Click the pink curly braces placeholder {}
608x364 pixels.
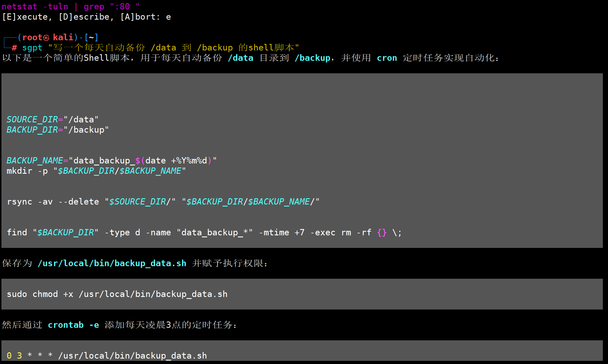pos(382,232)
